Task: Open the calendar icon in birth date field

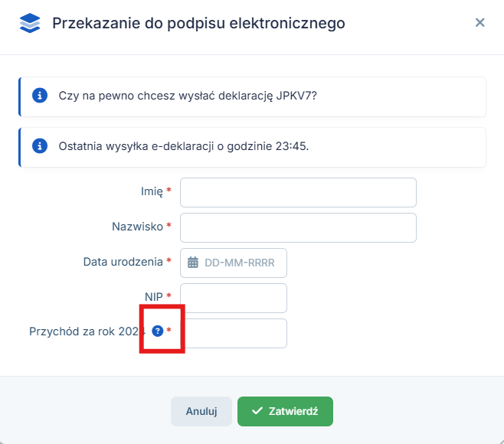Action: 193,262
